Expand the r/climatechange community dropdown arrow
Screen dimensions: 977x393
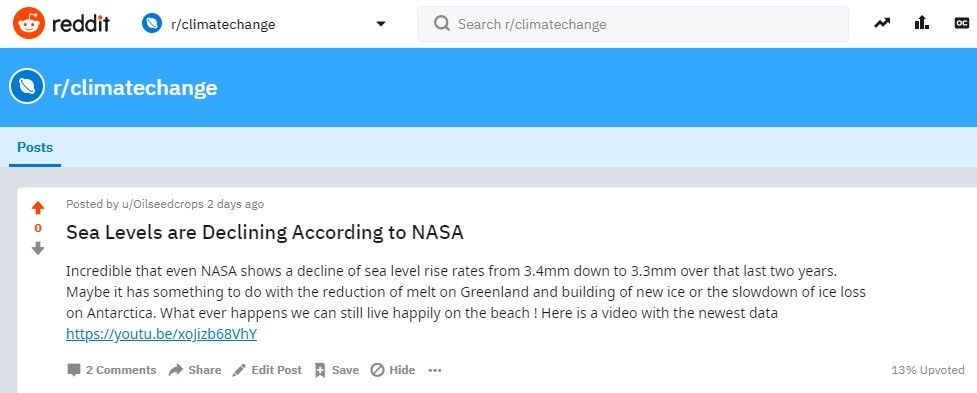[381, 24]
